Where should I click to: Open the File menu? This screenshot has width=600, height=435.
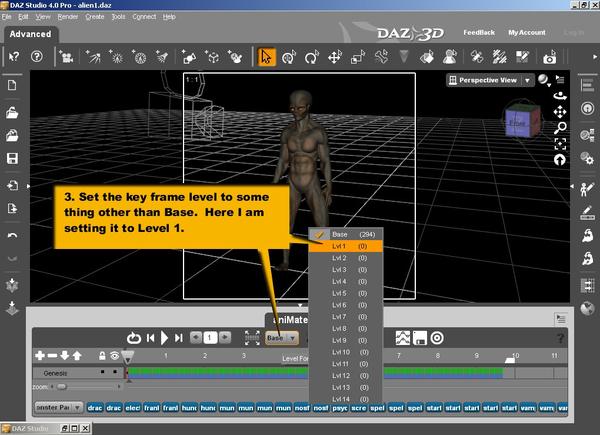tap(6, 17)
